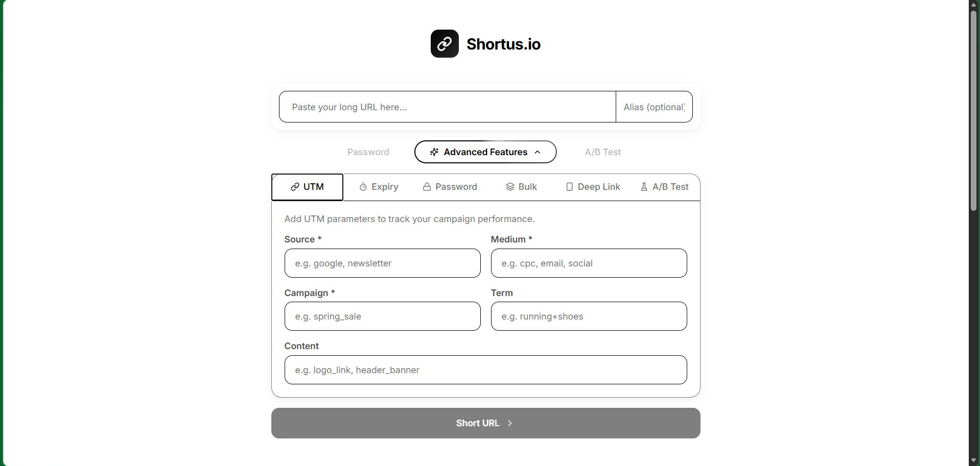Click the clock icon beside Expiry
Viewport: 980px width, 466px height.
363,187
